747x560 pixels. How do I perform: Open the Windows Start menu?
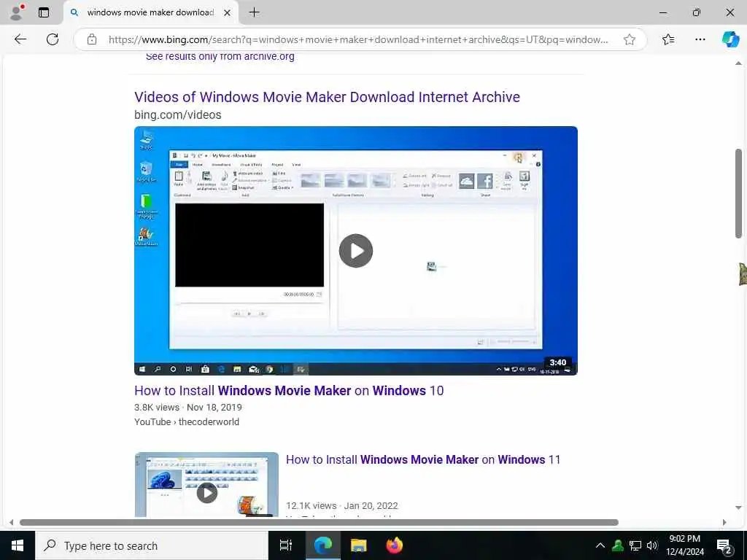pos(18,545)
